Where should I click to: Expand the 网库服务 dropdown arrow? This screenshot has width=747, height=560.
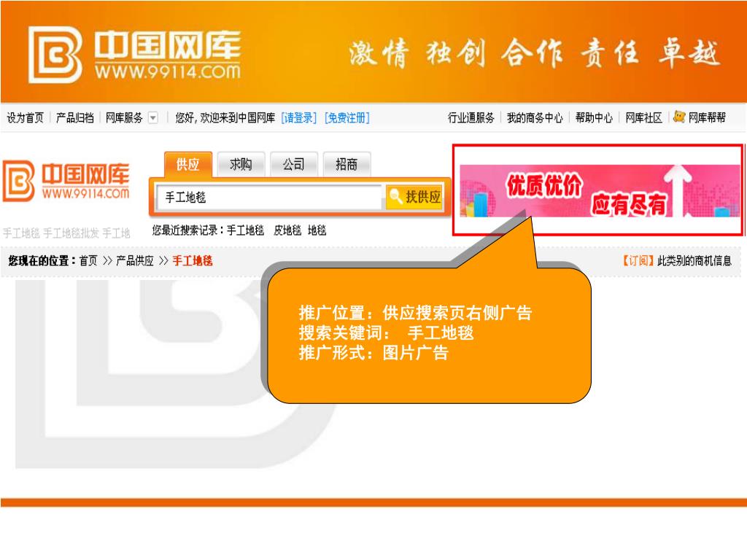[153, 117]
